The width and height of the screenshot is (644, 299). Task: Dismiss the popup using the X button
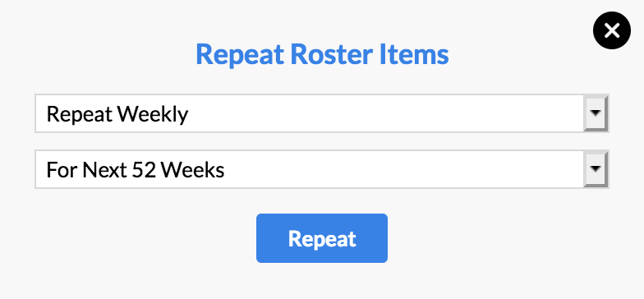click(x=611, y=30)
